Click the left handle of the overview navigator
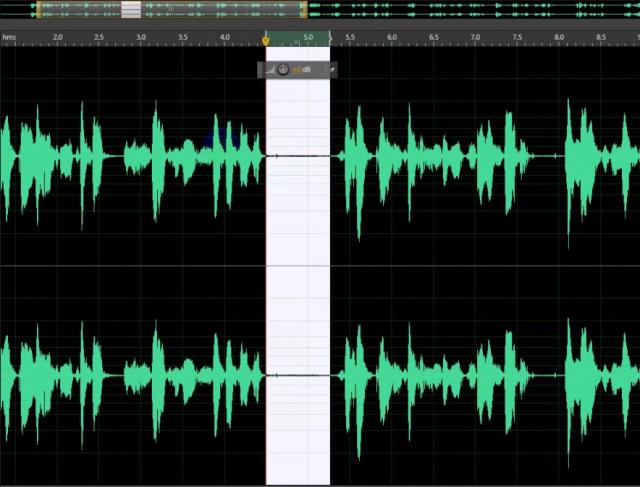The image size is (640, 487). coord(35,10)
